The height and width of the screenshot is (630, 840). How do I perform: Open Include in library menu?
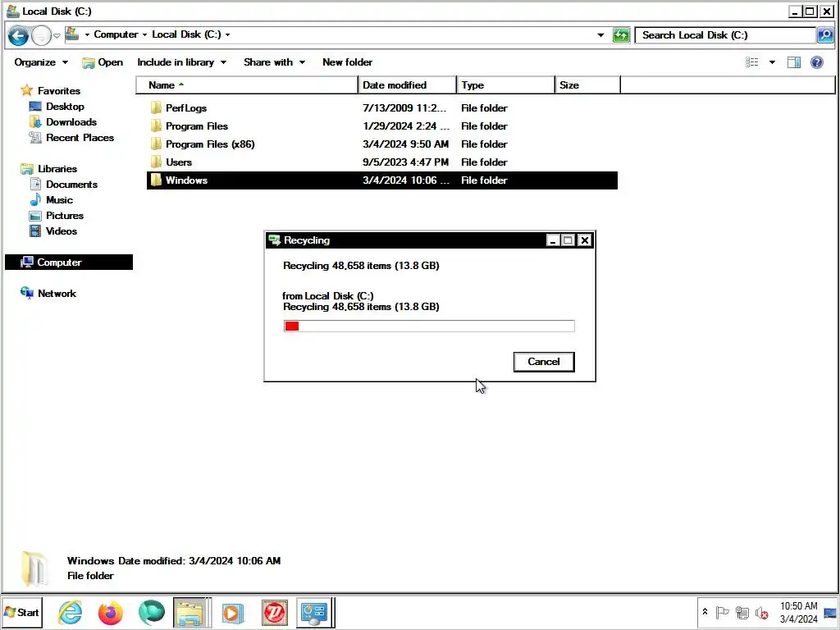[x=181, y=62]
